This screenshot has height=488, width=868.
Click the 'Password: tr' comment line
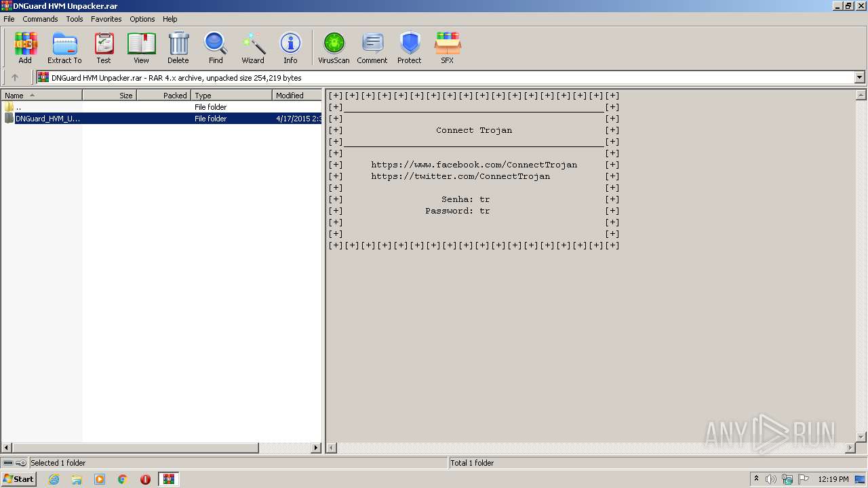point(458,211)
